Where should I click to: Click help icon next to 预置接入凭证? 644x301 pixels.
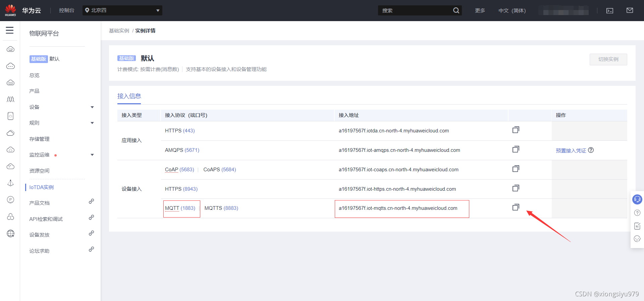pos(591,150)
